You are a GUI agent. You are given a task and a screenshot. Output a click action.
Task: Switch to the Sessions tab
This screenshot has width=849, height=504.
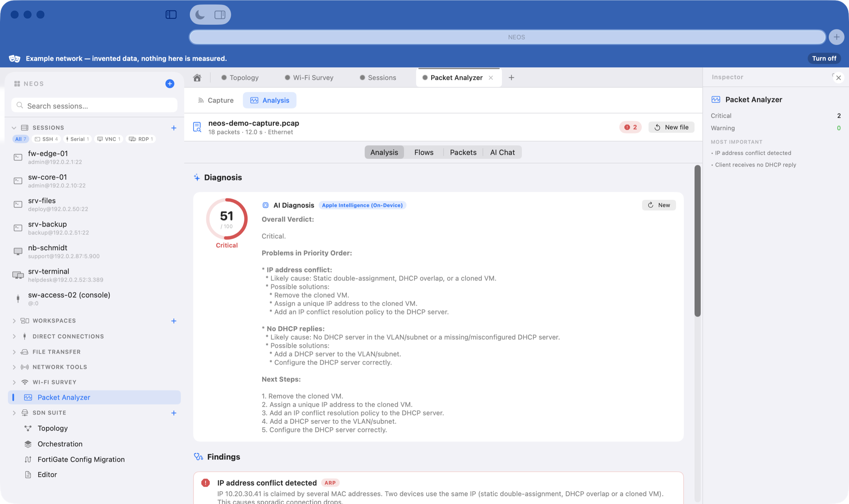pyautogui.click(x=378, y=77)
